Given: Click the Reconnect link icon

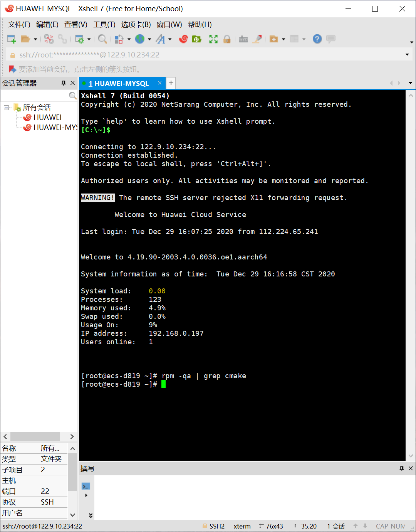Looking at the screenshot, I should tap(62, 39).
